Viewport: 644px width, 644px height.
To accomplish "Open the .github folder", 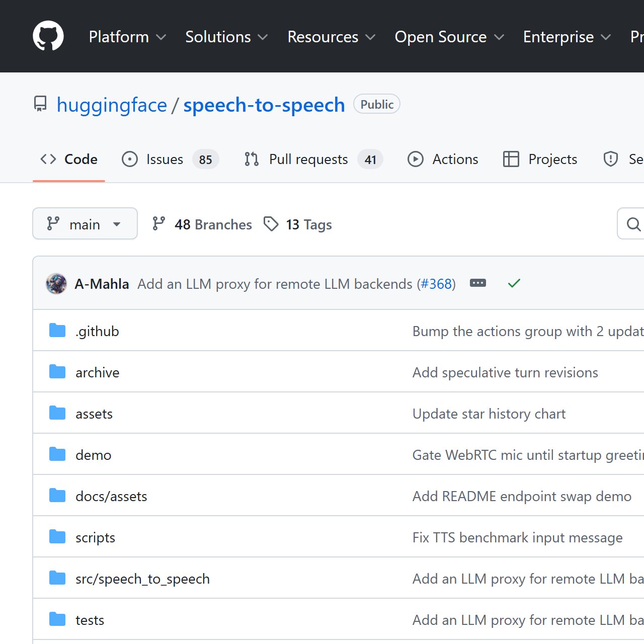I will [x=97, y=331].
